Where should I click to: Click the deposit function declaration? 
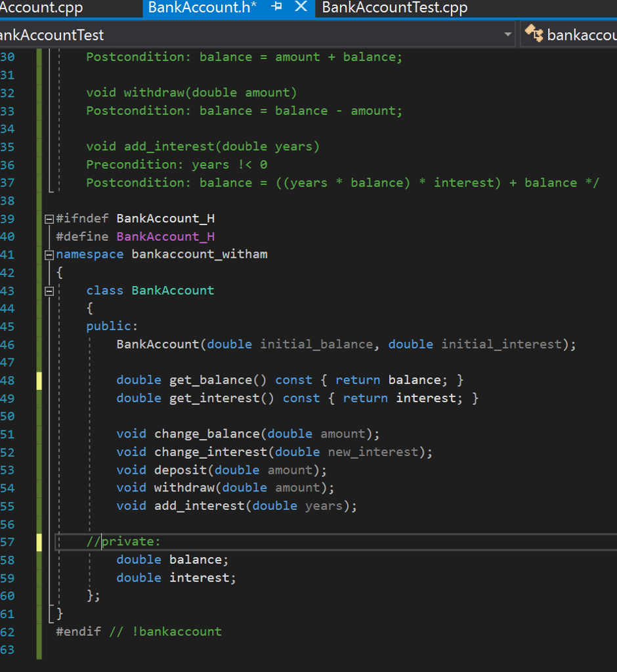point(221,470)
